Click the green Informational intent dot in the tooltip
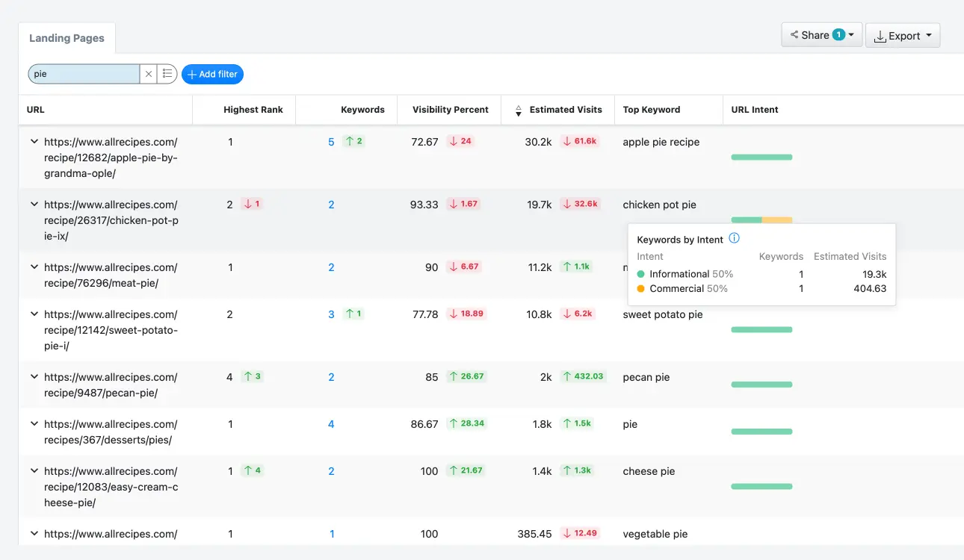The height and width of the screenshot is (560, 964). [x=640, y=274]
